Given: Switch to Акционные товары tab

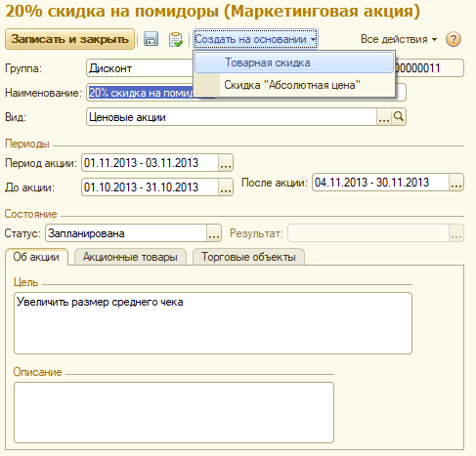Looking at the screenshot, I should point(130,257).
